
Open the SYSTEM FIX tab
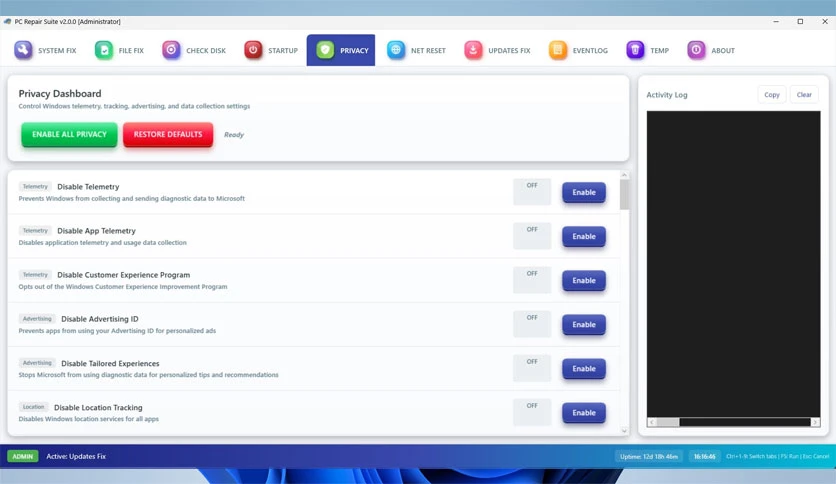(45, 50)
